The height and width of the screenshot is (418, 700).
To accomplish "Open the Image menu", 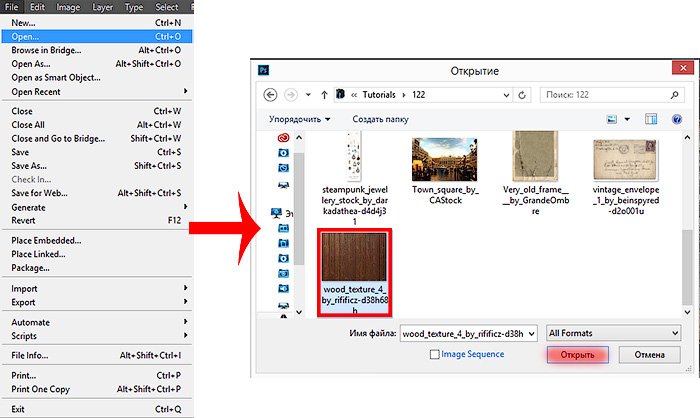I will click(68, 7).
